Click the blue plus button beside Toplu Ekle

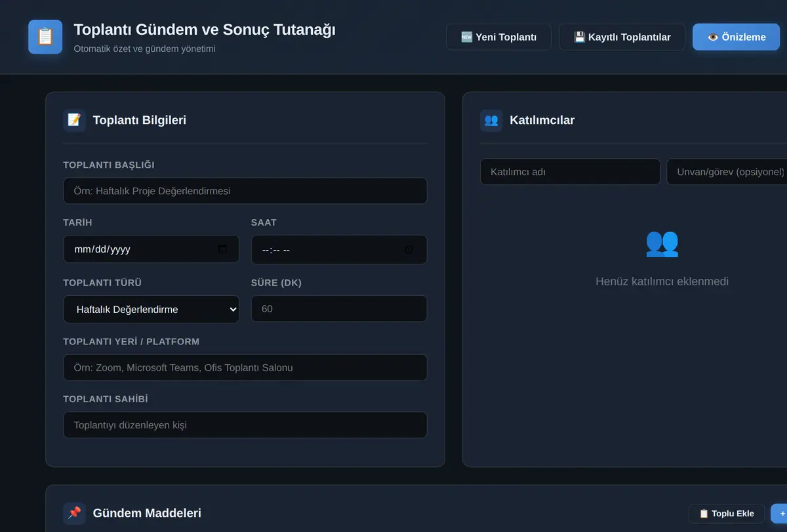(x=780, y=514)
